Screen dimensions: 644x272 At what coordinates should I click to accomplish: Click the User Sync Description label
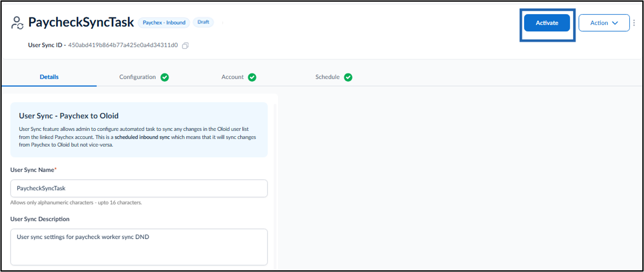click(x=40, y=219)
